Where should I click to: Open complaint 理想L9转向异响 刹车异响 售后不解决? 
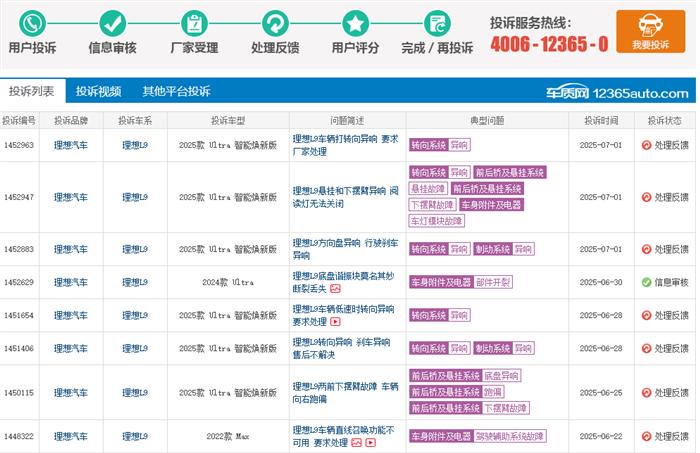[x=341, y=348]
